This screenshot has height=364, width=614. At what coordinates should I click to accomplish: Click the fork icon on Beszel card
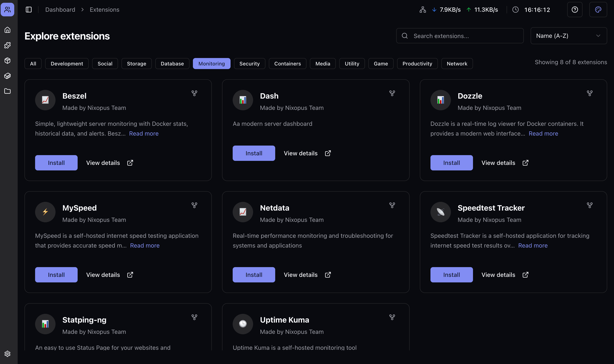pos(194,93)
